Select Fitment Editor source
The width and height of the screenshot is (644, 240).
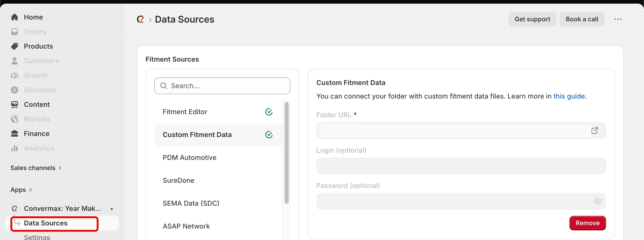[218, 112]
